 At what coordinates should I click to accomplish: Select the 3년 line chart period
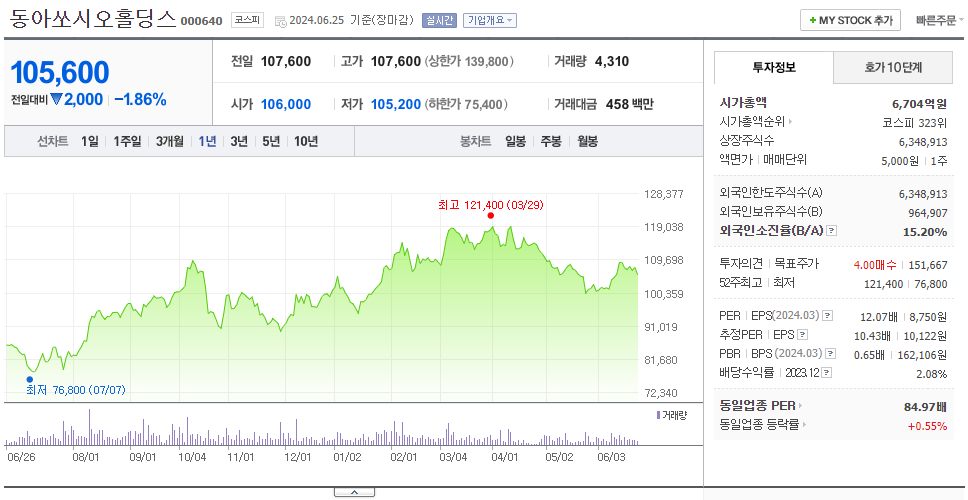[x=239, y=141]
